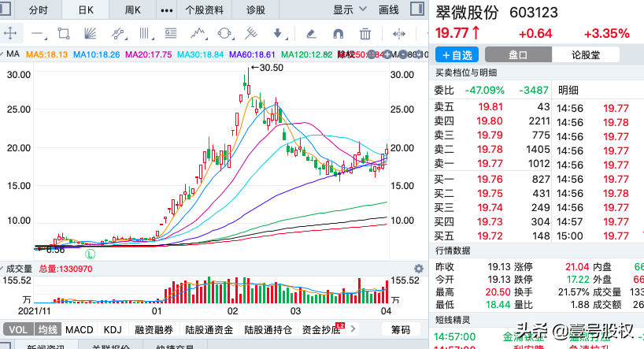Switch indicator to MACD
This screenshot has width=644, height=349.
(x=80, y=329)
